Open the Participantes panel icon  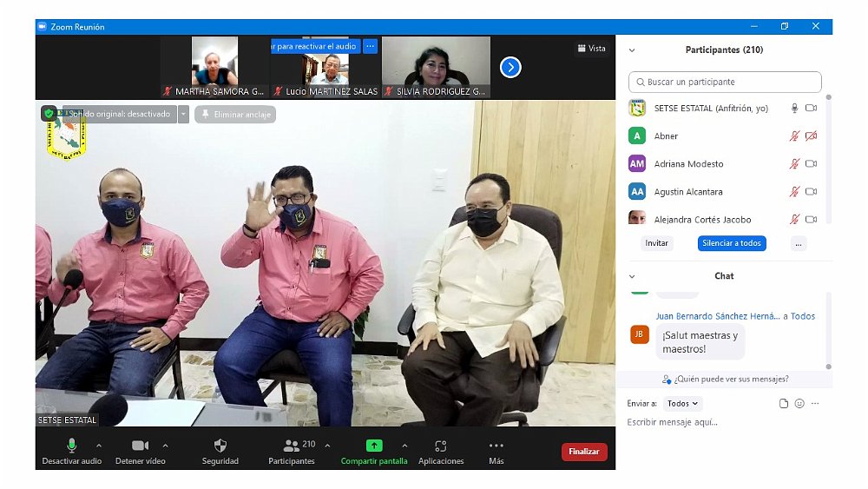(x=292, y=446)
